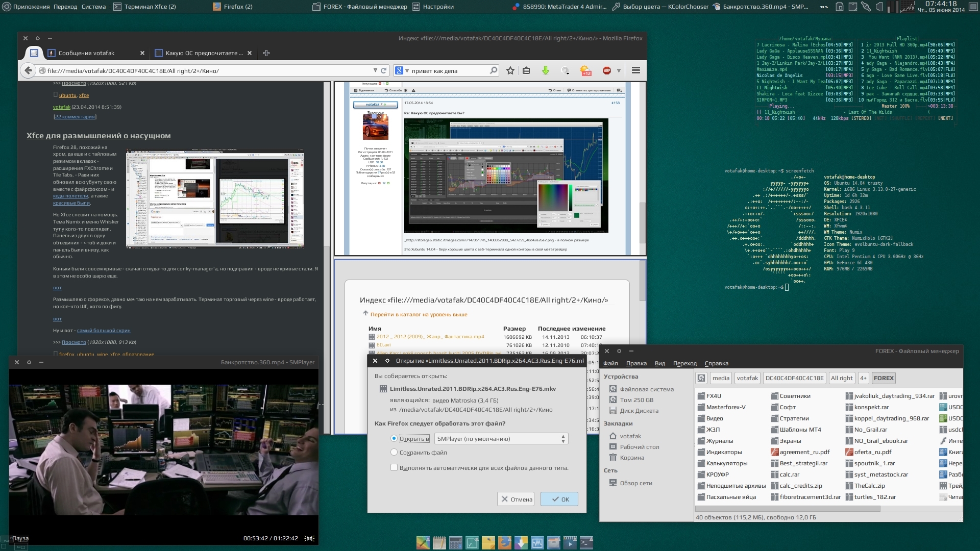This screenshot has height=551, width=980.
Task: Open desktop screenshot thumbnail in blog post
Action: (x=215, y=198)
